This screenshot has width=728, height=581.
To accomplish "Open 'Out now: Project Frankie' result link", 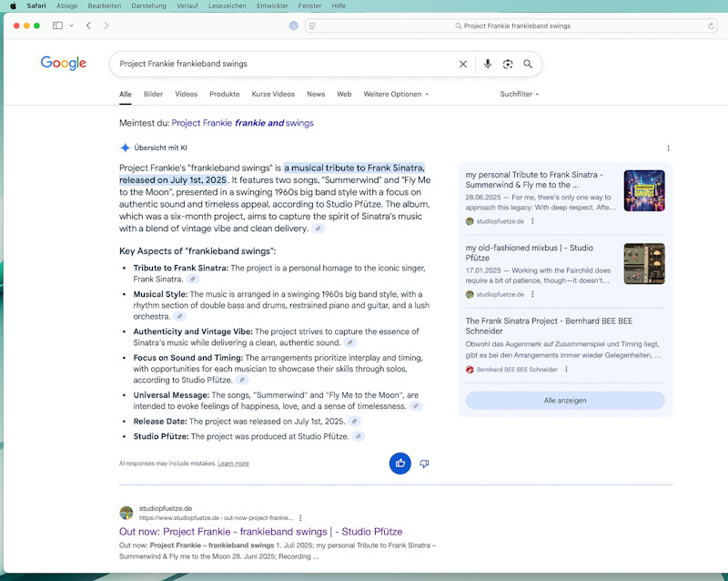I will (x=260, y=531).
